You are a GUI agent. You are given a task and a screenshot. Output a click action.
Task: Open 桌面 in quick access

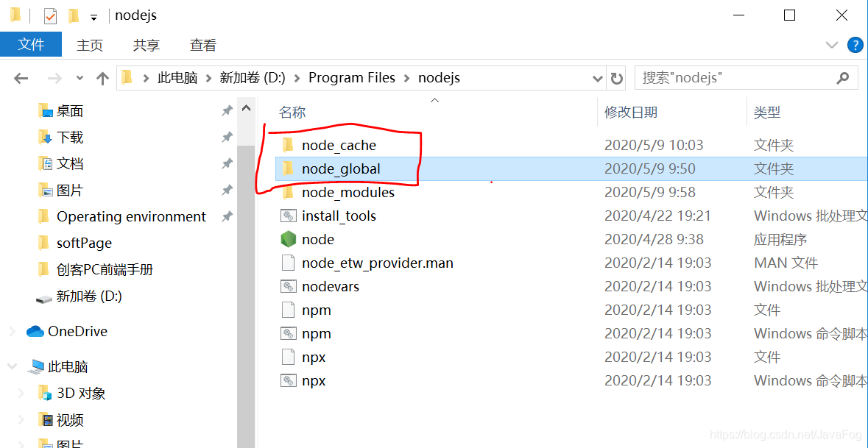(x=69, y=111)
